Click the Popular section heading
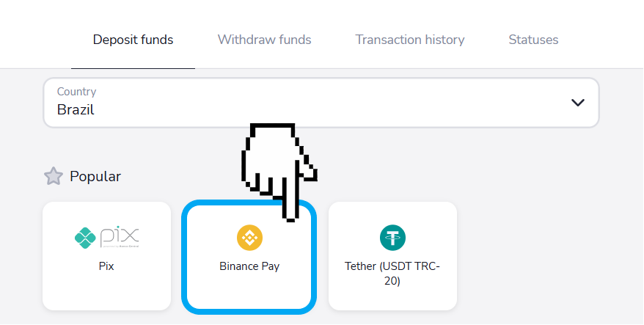644x325 pixels. point(95,176)
